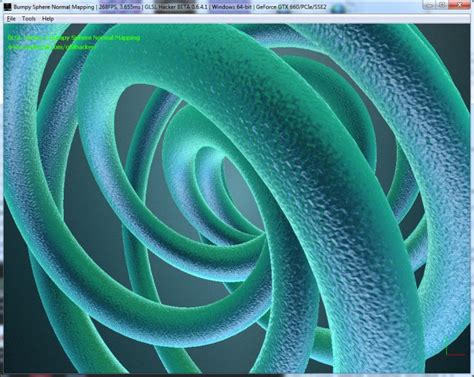Click the XYZ axis gizmo in viewport corner

click(454, 348)
